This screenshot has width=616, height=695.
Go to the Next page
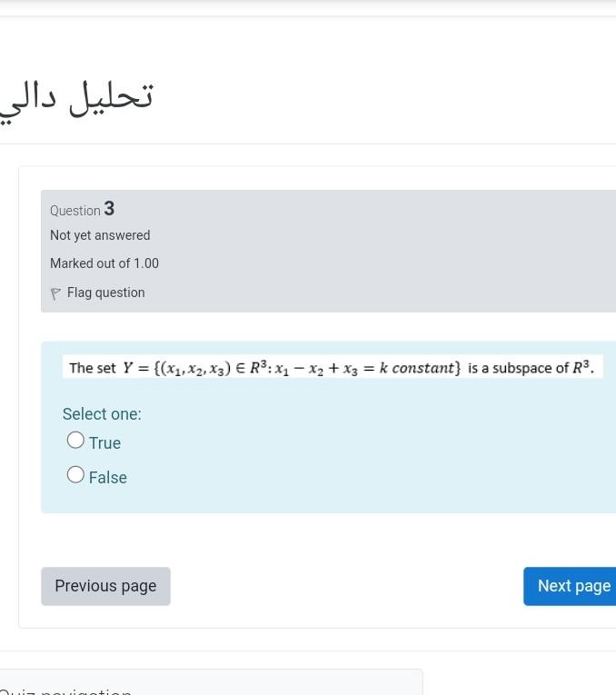click(x=570, y=586)
